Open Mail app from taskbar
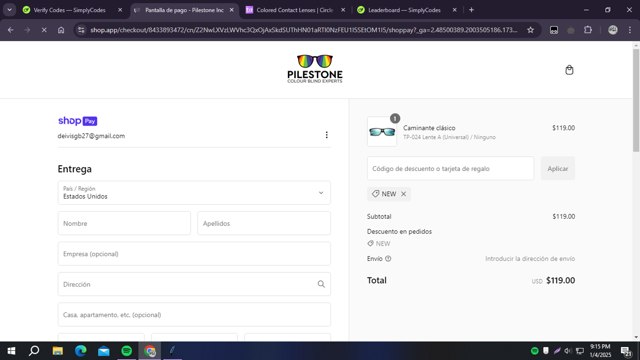 tap(104, 351)
